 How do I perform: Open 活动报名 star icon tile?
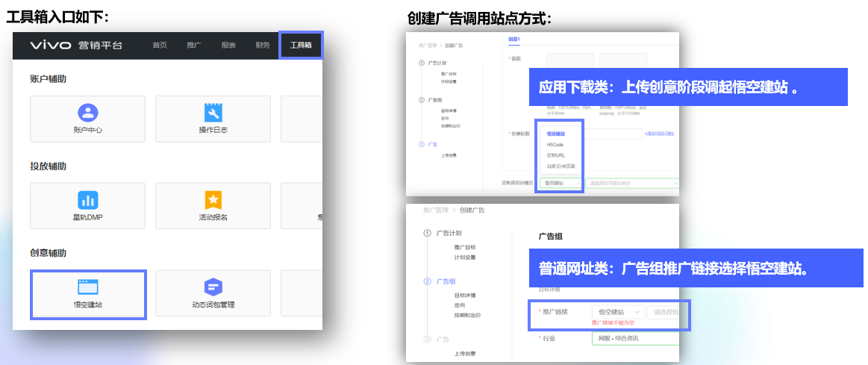[x=213, y=201]
